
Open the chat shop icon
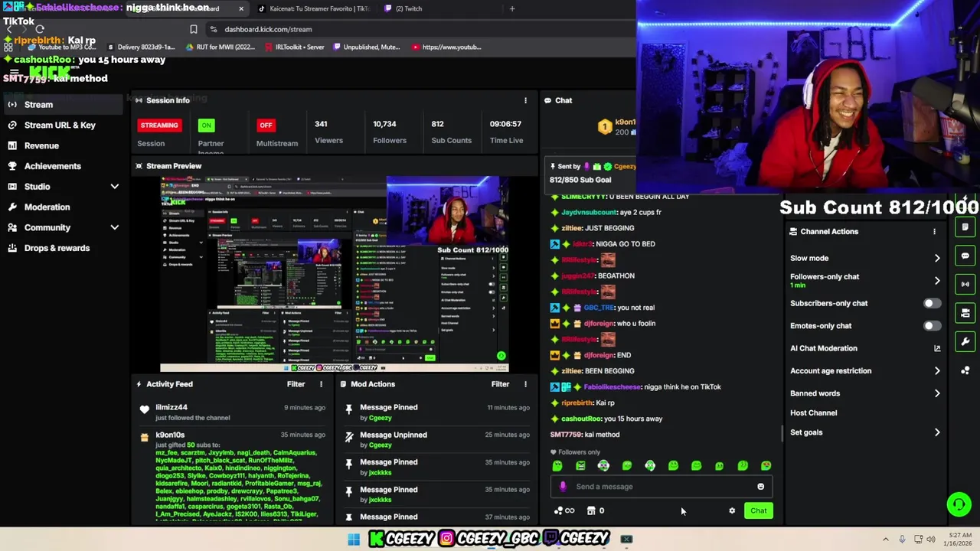(591, 510)
